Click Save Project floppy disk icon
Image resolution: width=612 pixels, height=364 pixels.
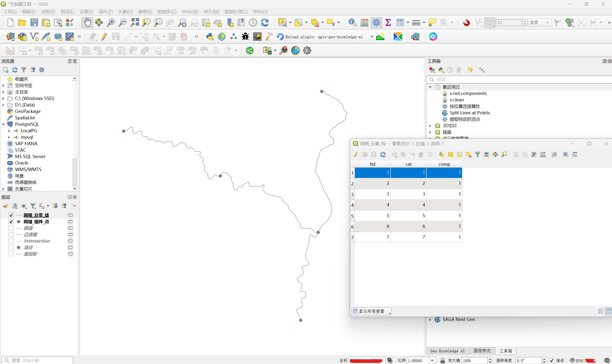click(34, 22)
